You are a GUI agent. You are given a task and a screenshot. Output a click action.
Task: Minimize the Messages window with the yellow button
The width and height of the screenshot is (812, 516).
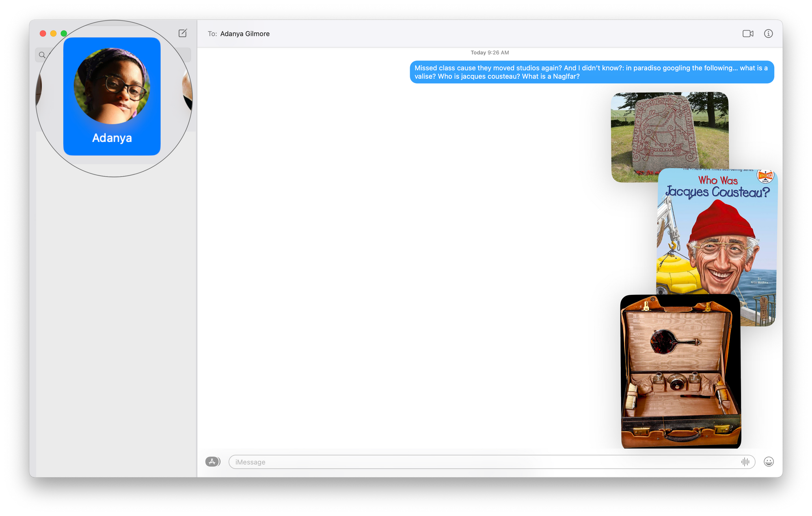(53, 33)
